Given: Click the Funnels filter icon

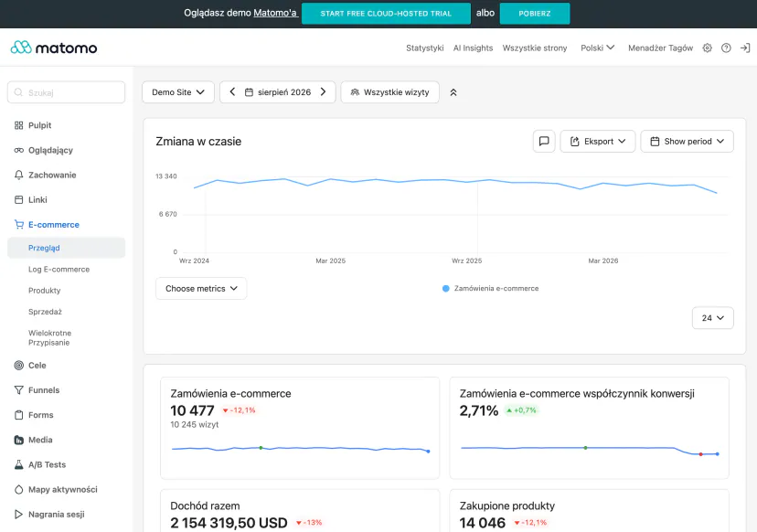Looking at the screenshot, I should coord(19,390).
